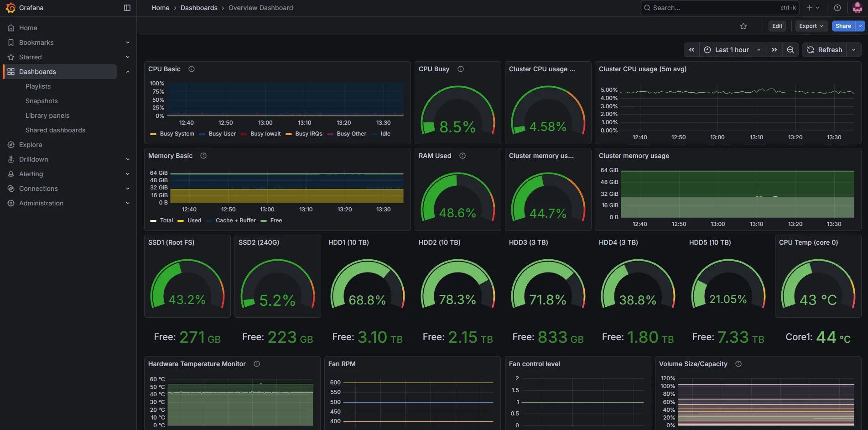Open the Help menu question mark icon
The width and height of the screenshot is (868, 430).
click(837, 8)
